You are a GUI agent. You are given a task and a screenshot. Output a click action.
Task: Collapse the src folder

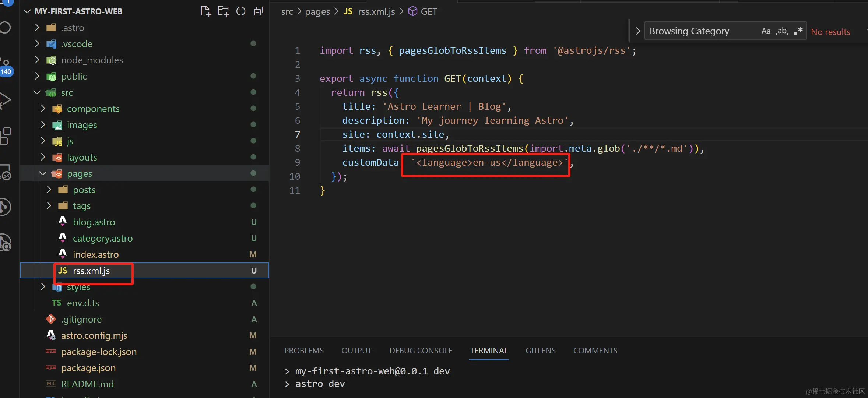[x=67, y=92]
